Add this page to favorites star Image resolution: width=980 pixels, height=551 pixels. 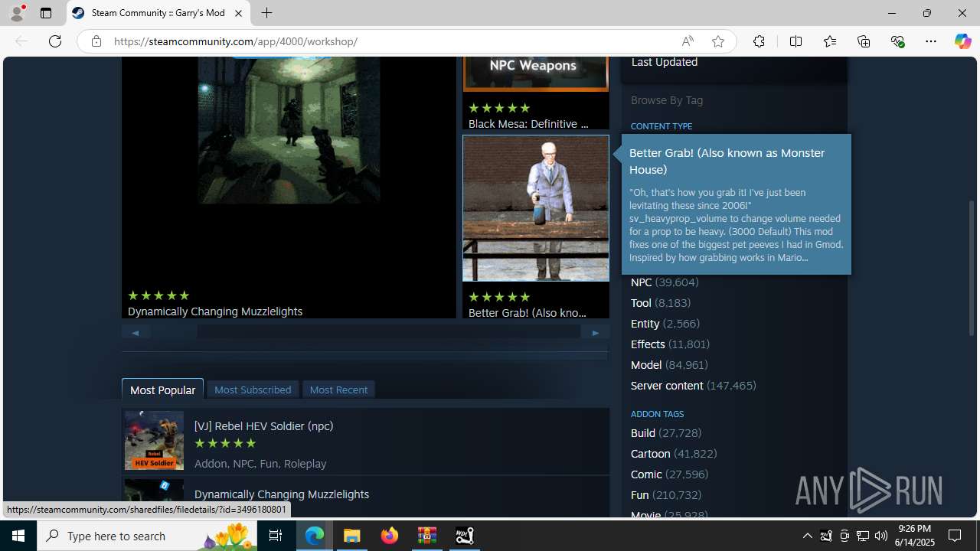tap(717, 41)
